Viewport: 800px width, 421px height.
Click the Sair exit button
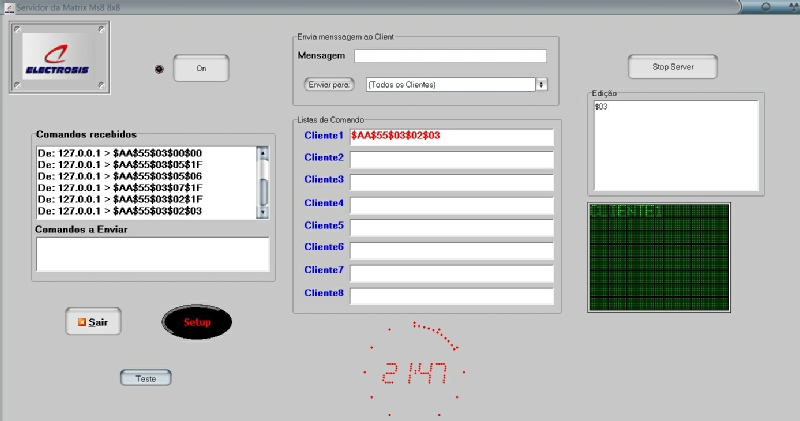[93, 322]
